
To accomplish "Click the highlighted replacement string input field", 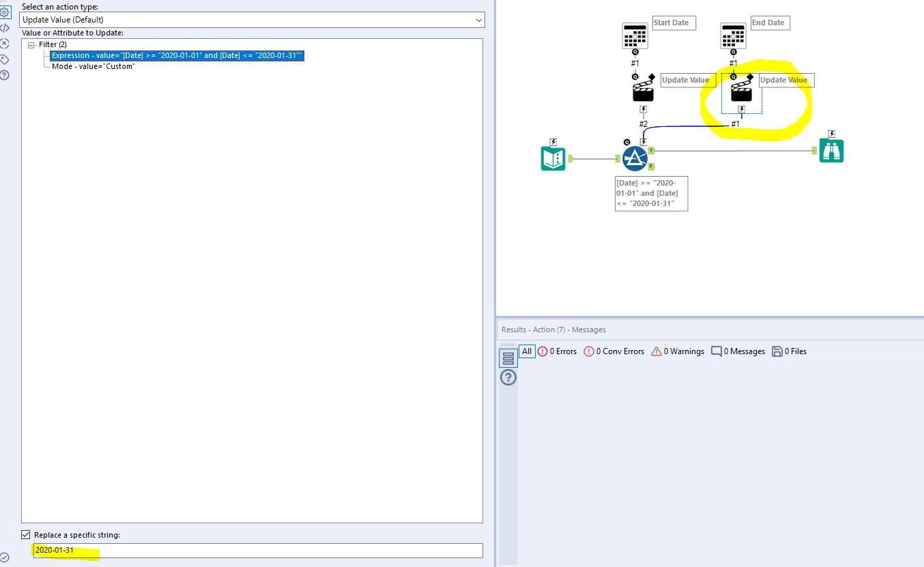I will [252, 551].
